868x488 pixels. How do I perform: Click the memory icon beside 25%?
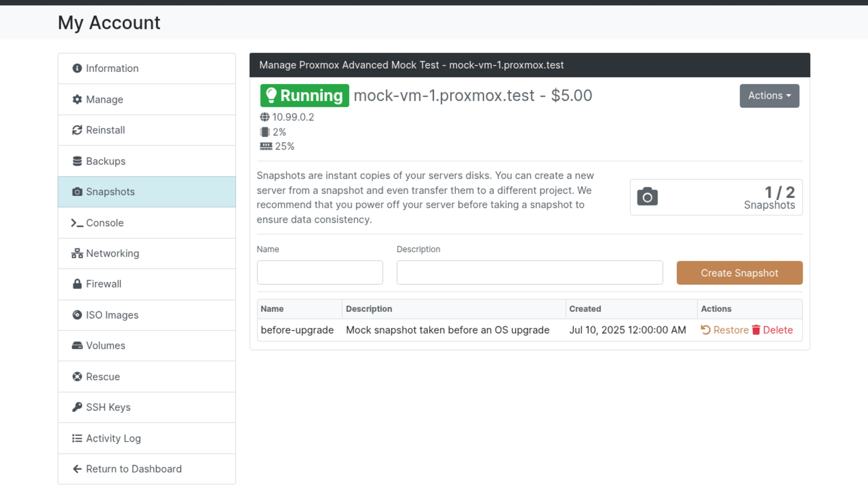266,146
